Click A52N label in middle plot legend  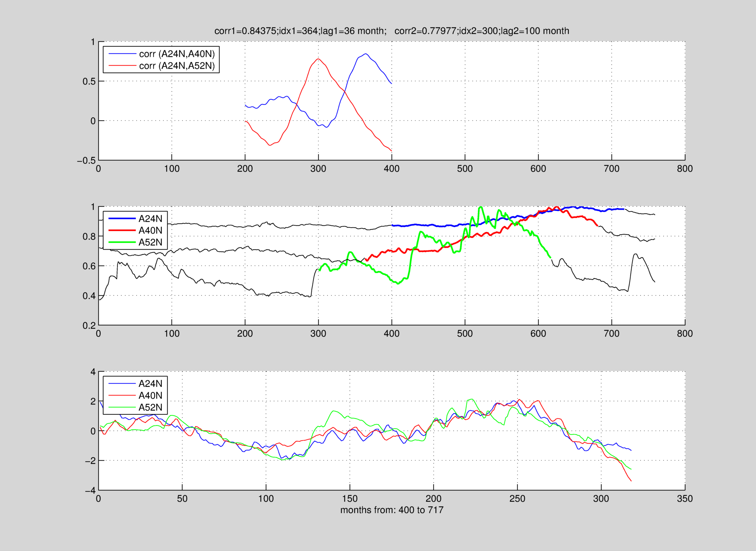(150, 242)
